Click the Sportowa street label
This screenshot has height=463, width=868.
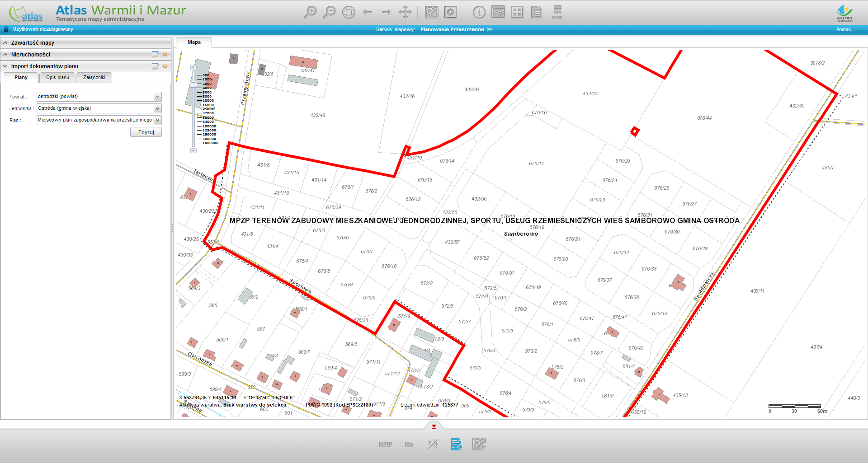coord(301,285)
